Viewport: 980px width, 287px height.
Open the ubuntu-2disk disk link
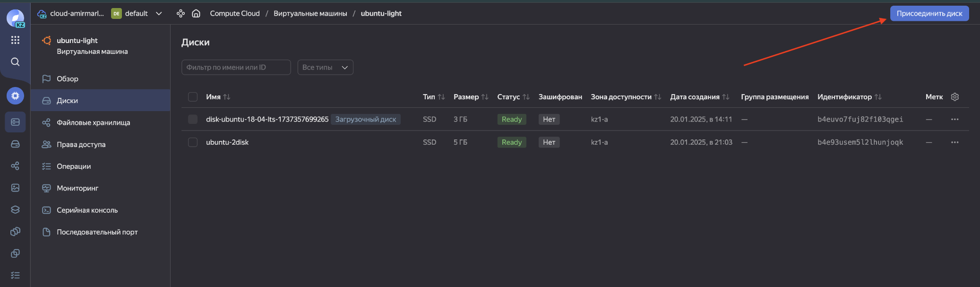227,142
